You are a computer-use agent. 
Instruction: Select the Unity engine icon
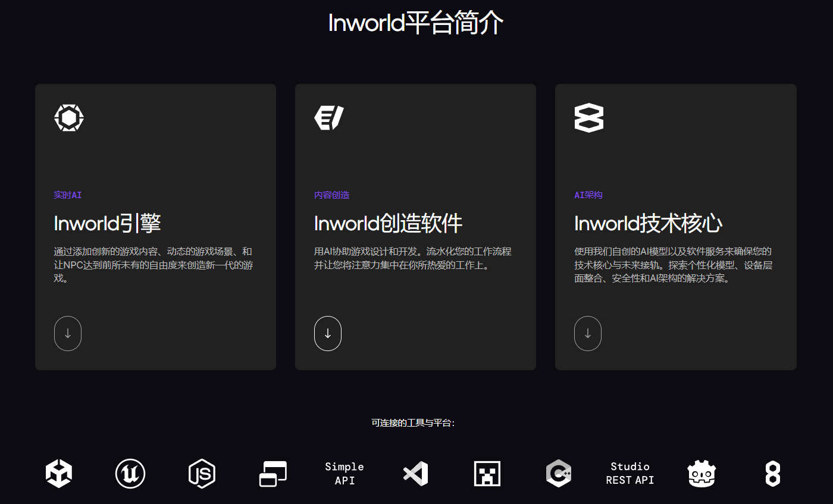point(58,474)
